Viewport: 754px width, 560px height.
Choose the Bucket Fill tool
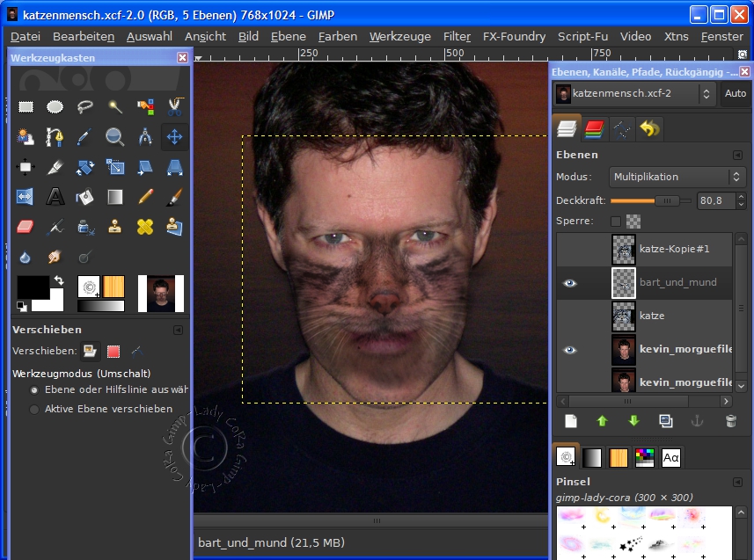tap(85, 197)
